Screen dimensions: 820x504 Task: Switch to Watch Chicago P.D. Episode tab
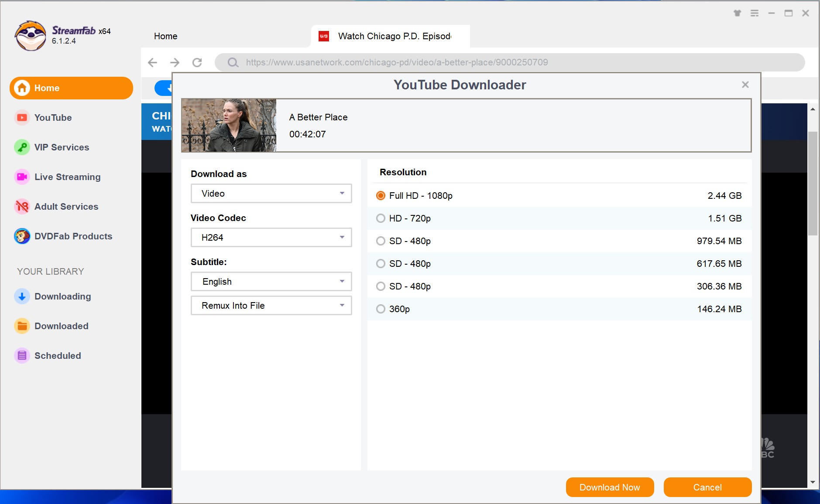(390, 36)
